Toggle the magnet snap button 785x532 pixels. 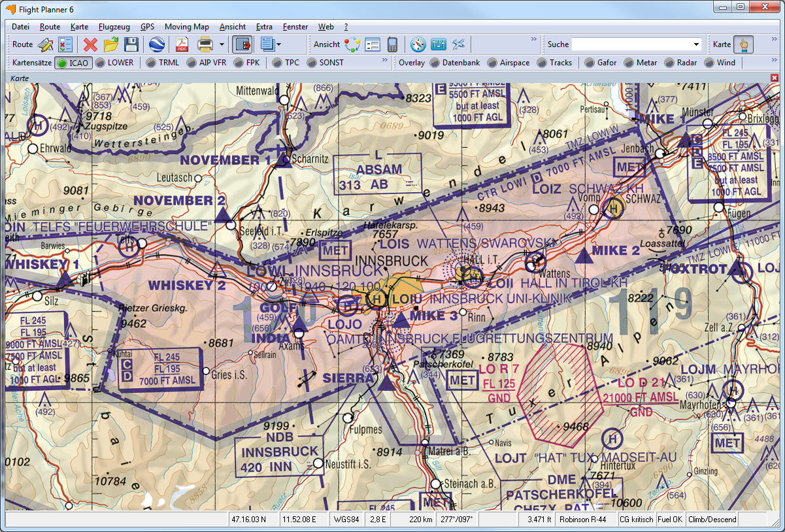click(x=242, y=44)
